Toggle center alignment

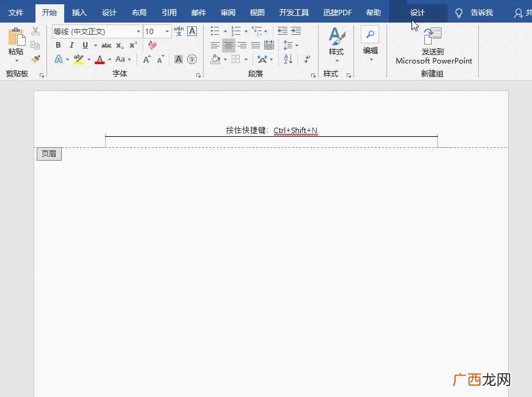[229, 45]
